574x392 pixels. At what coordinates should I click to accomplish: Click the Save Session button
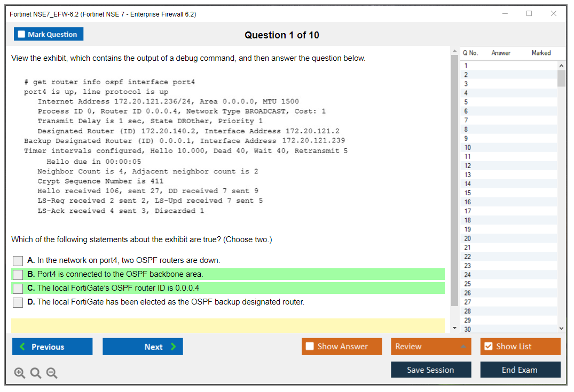(431, 370)
